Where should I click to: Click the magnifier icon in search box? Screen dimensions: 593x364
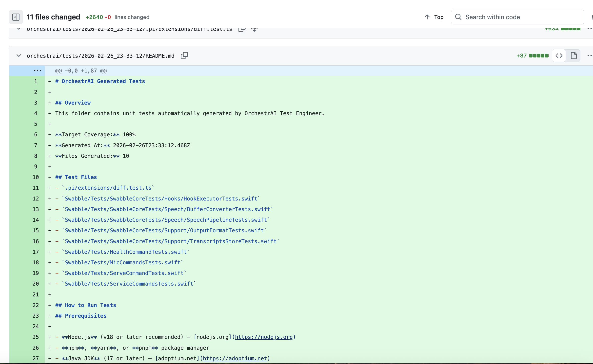coord(458,17)
